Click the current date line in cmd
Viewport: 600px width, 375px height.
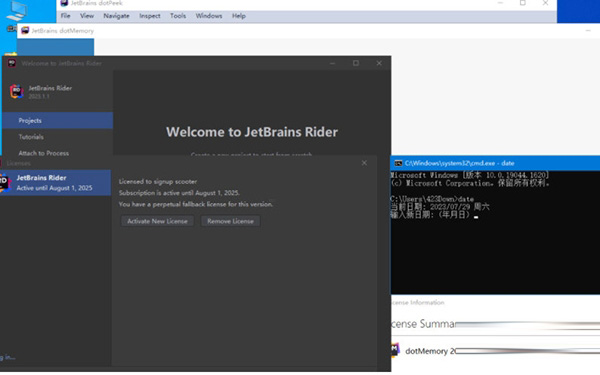click(x=440, y=207)
